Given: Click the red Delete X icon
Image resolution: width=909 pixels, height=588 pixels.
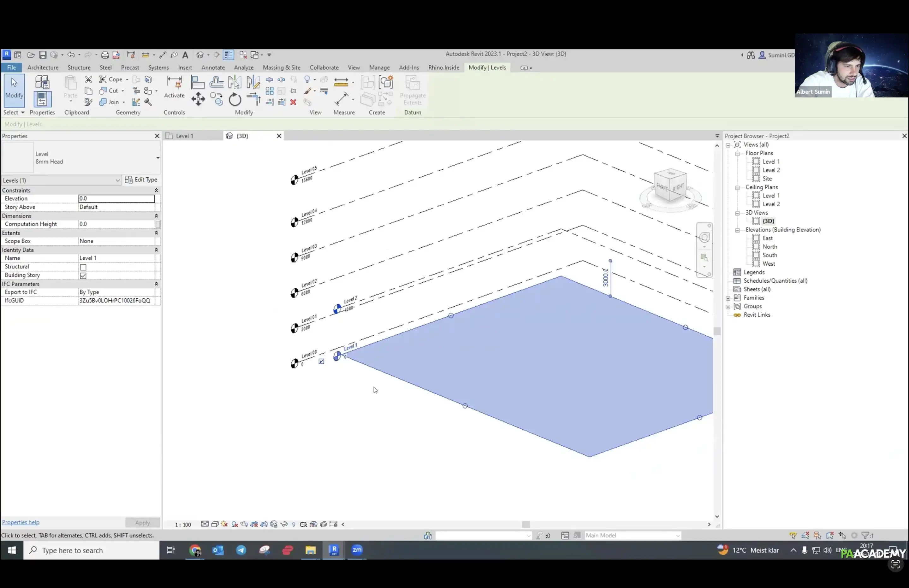Looking at the screenshot, I should click(293, 102).
